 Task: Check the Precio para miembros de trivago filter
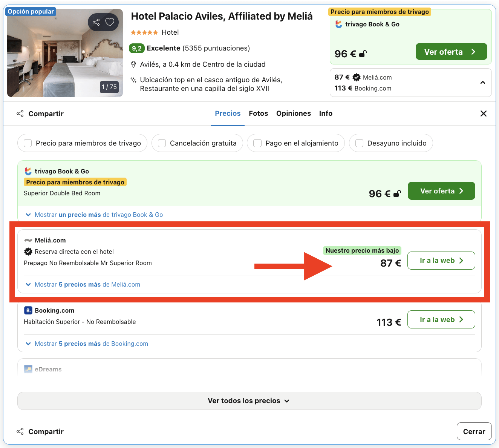28,143
